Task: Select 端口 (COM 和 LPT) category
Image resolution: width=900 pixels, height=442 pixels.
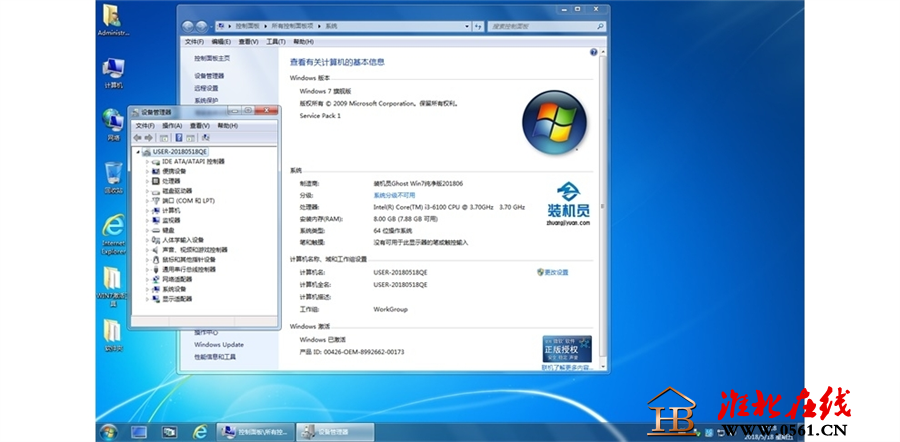Action: (x=188, y=201)
